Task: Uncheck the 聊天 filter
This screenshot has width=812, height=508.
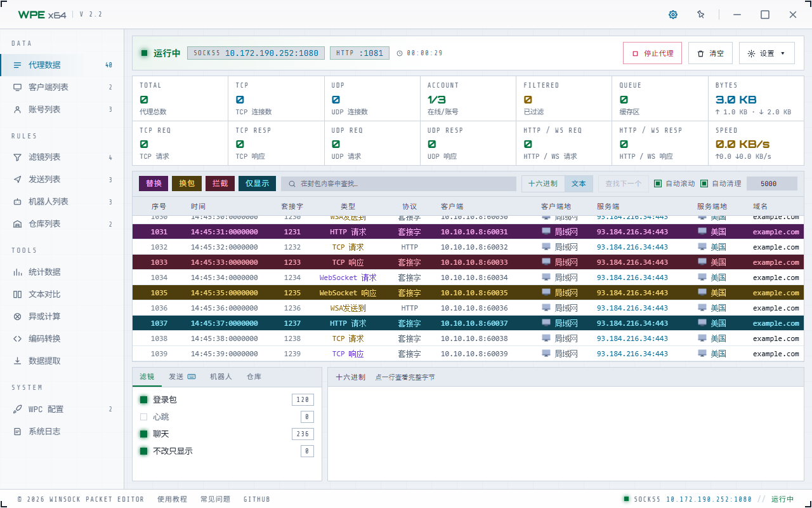Action: [143, 434]
